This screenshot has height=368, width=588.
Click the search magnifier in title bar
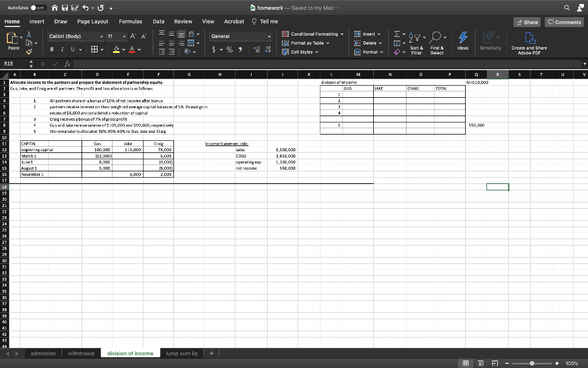(x=567, y=8)
